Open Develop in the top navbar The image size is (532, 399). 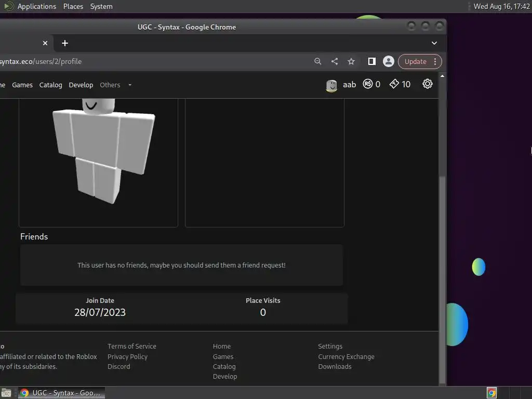click(81, 85)
